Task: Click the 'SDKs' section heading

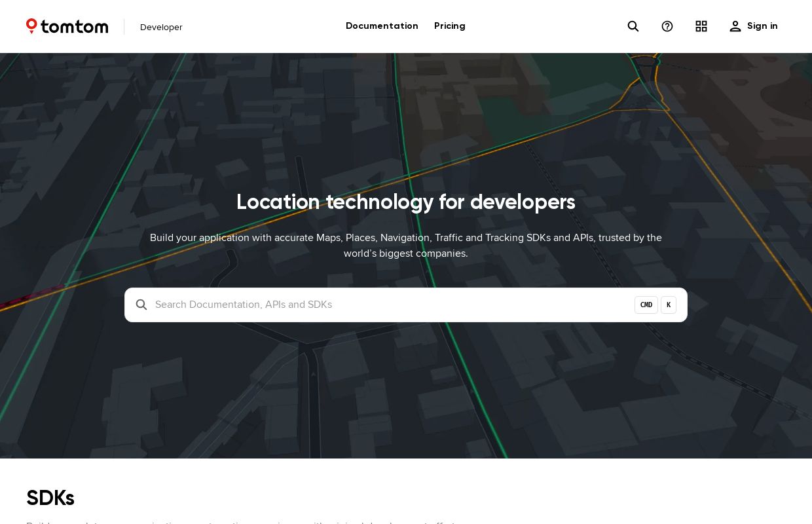Action: [50, 498]
